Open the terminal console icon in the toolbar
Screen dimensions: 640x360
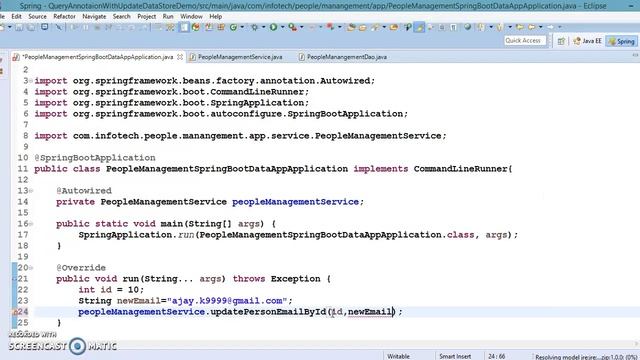pos(44,27)
